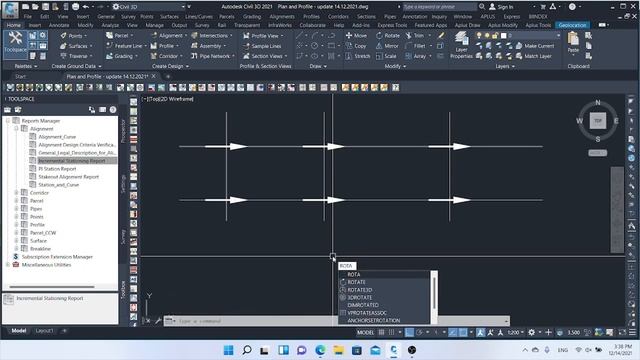This screenshot has height=360, width=640.
Task: Click the layer color swatch in layer dropdown
Action: [503, 36]
